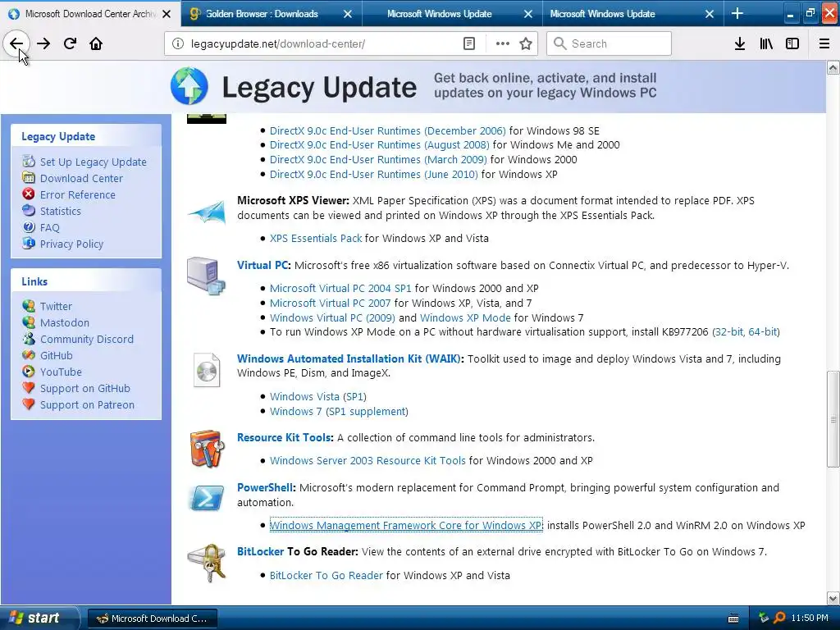
Task: Open Windows Management Framework Core link
Action: click(x=406, y=526)
